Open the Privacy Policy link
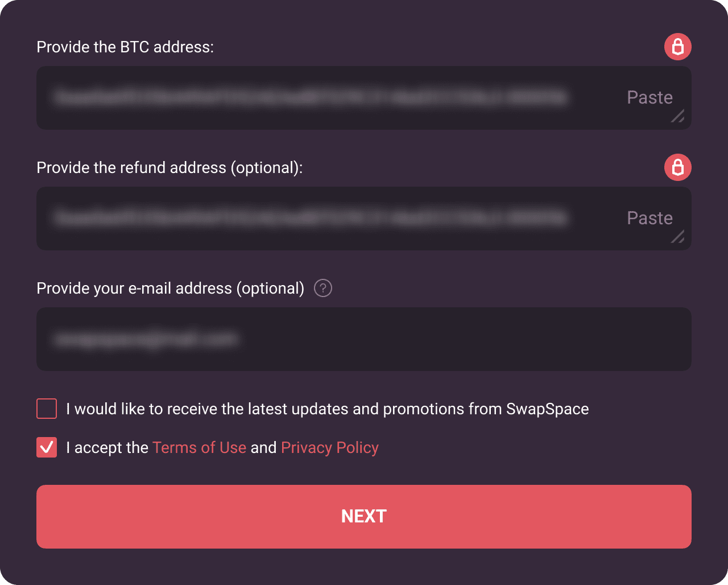 point(329,448)
